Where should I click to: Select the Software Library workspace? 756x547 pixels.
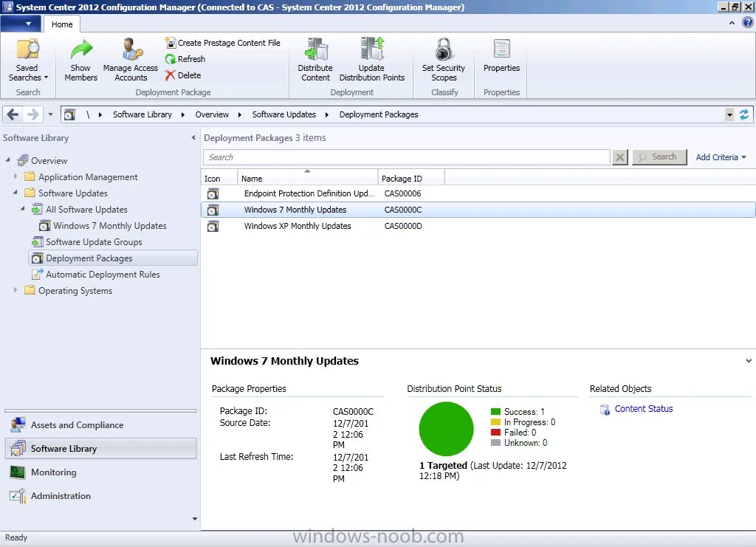click(100, 449)
